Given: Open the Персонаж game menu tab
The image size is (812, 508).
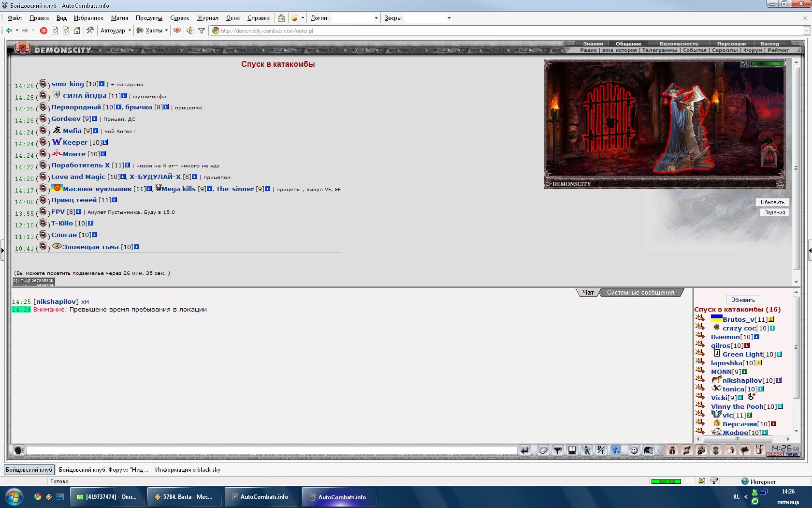Looking at the screenshot, I should click(731, 44).
